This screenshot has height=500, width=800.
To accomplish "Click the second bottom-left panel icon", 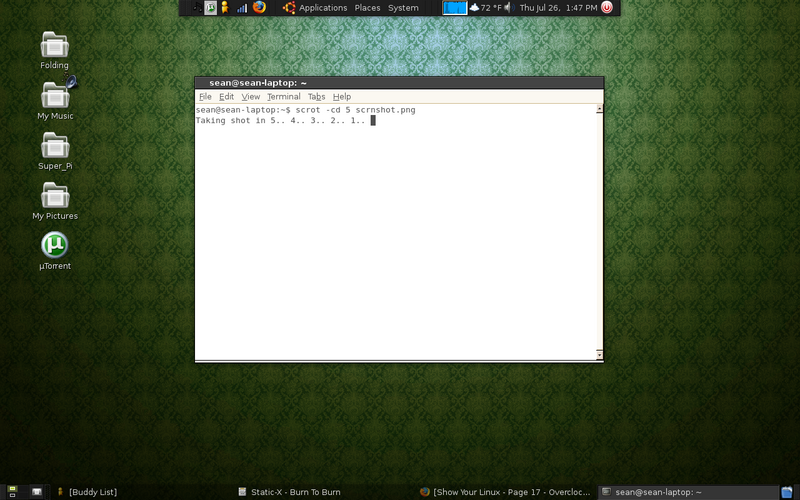I will pyautogui.click(x=37, y=492).
